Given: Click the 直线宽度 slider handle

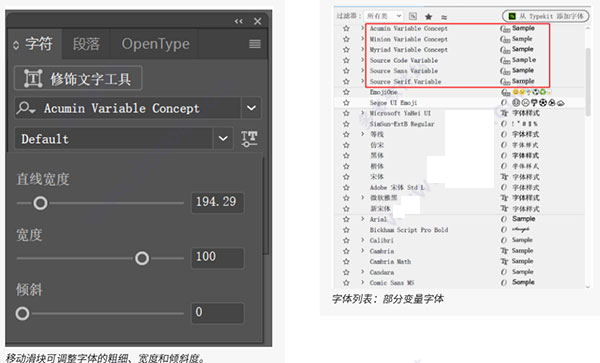Looking at the screenshot, I should click(40, 203).
